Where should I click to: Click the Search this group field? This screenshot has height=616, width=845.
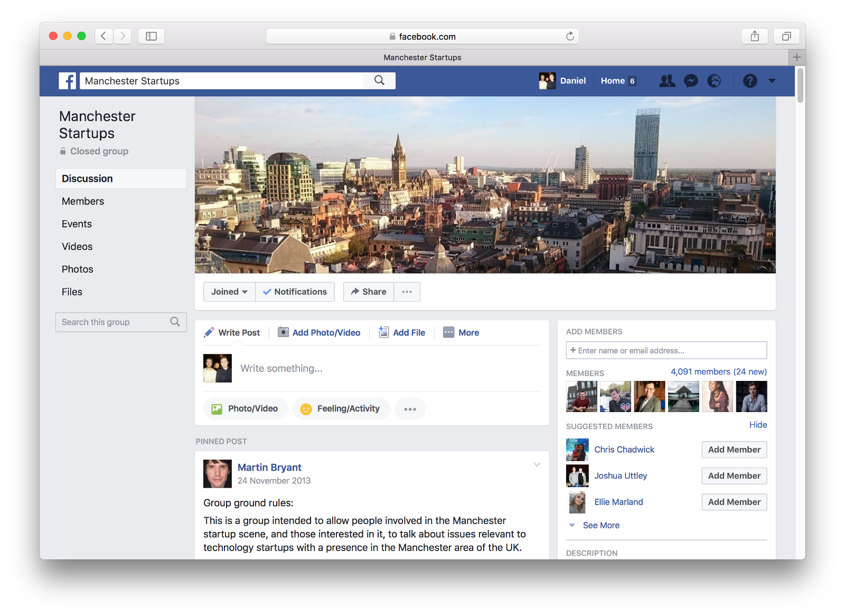coord(115,322)
